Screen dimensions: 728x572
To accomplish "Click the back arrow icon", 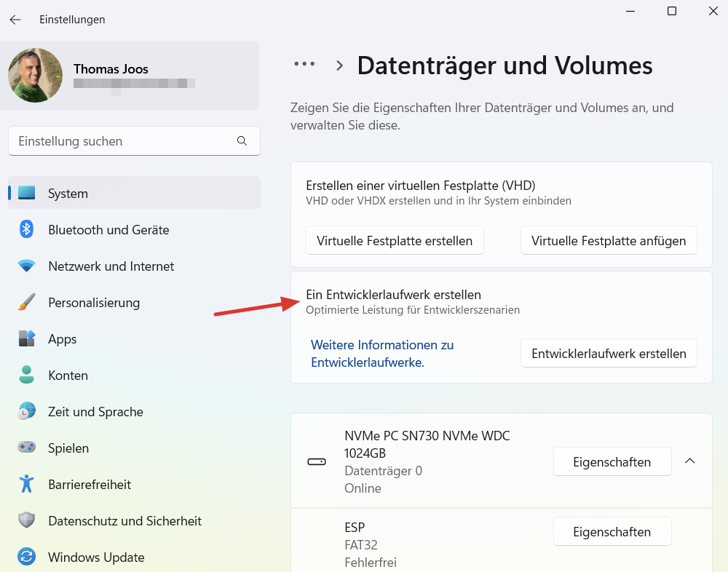I will (x=15, y=20).
